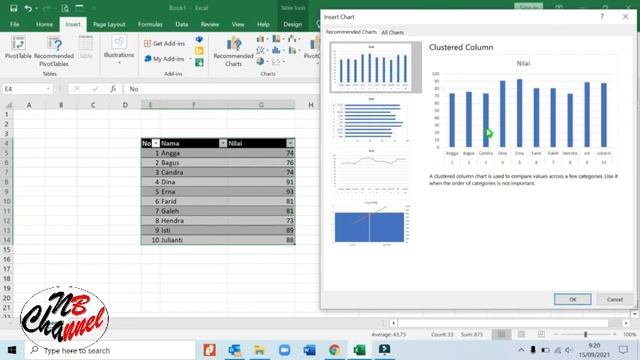The width and height of the screenshot is (640, 360).
Task: Switch to the Formulas tab
Action: point(150,24)
